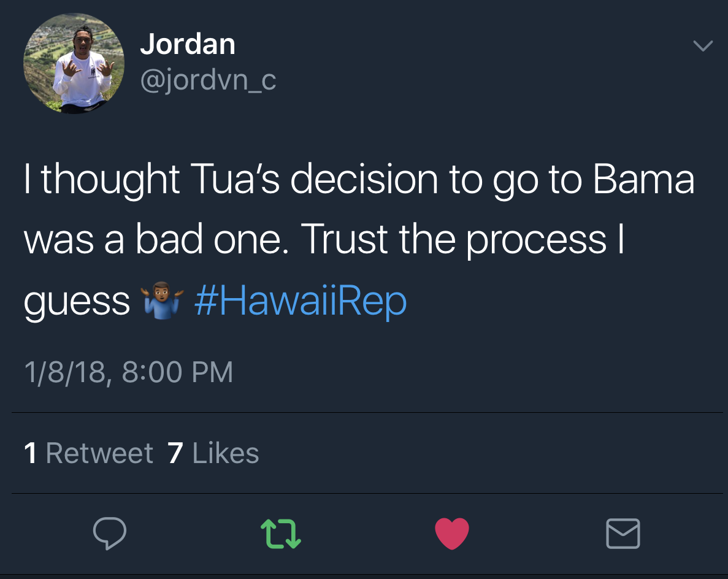Click the word Bama in the tweet
Viewport: 728px width, 579px height.
click(x=643, y=178)
